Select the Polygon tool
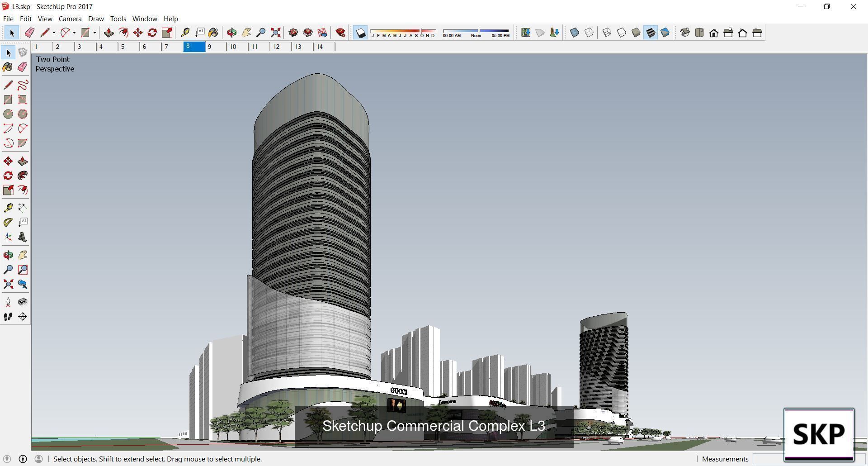868x466 pixels. click(x=23, y=114)
